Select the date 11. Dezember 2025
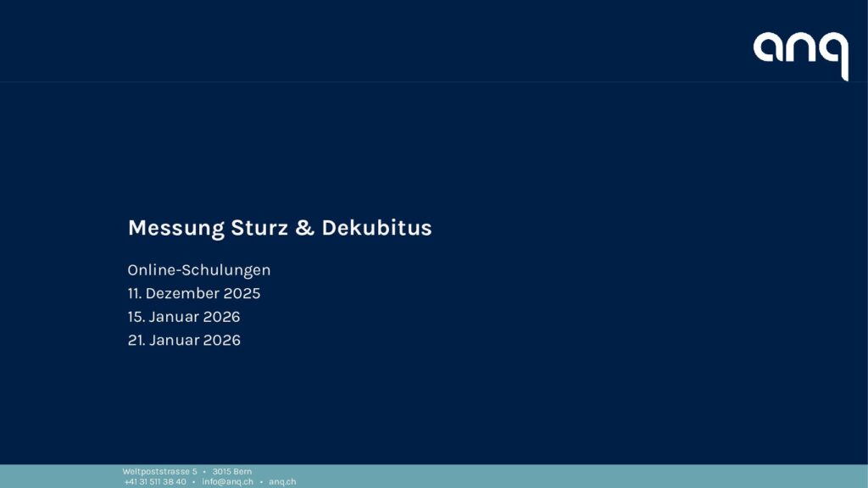 [194, 294]
